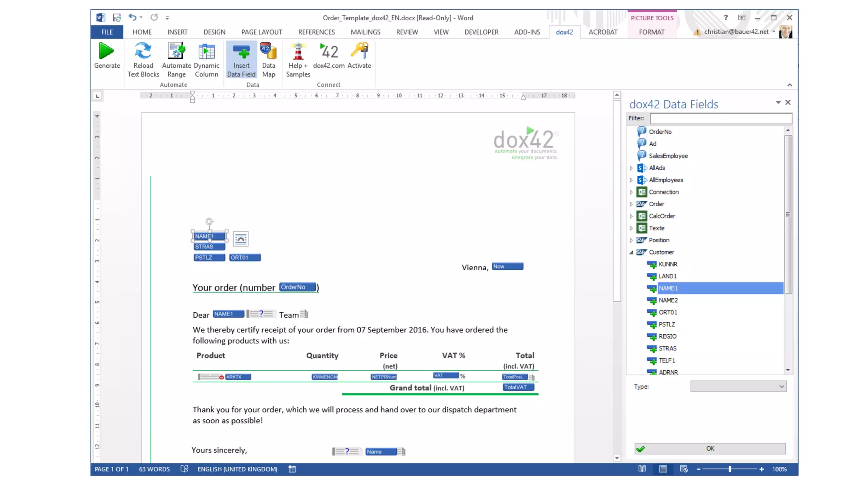Click the OK button in Data Fields pane

click(x=710, y=449)
